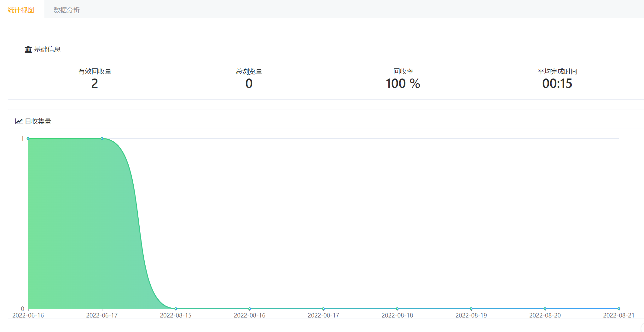Click the x-axis label 2022-06-17

[x=102, y=315]
